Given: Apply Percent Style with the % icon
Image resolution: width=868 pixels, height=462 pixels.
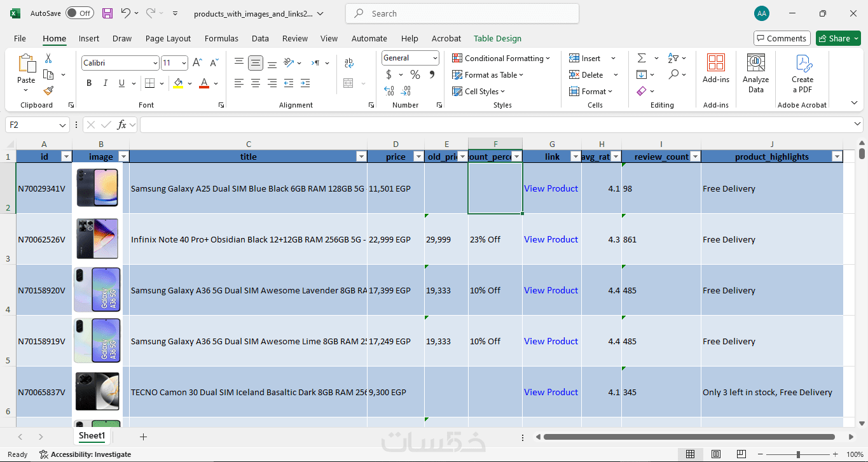Looking at the screenshot, I should click(x=415, y=74).
